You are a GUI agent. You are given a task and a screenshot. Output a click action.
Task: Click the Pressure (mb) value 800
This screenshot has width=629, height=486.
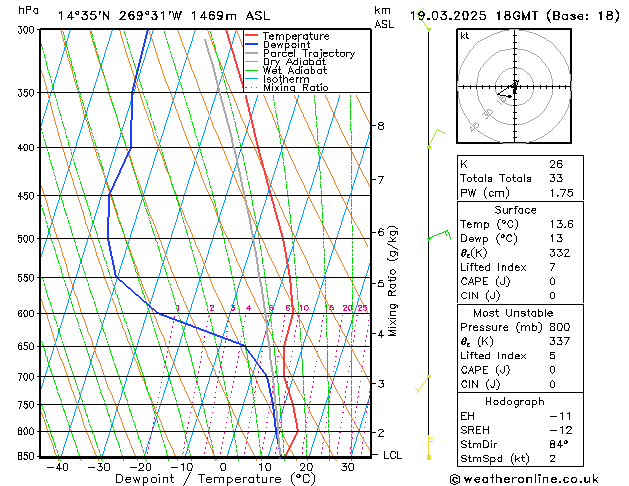(x=560, y=327)
